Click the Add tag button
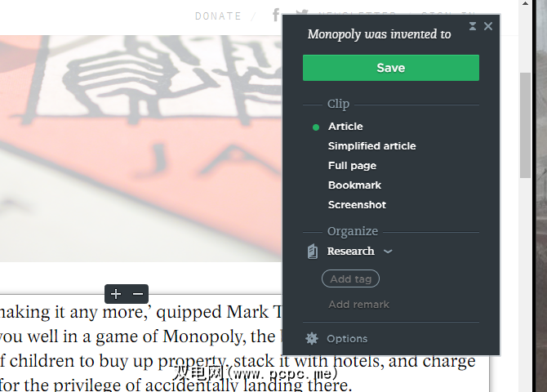 [x=350, y=279]
